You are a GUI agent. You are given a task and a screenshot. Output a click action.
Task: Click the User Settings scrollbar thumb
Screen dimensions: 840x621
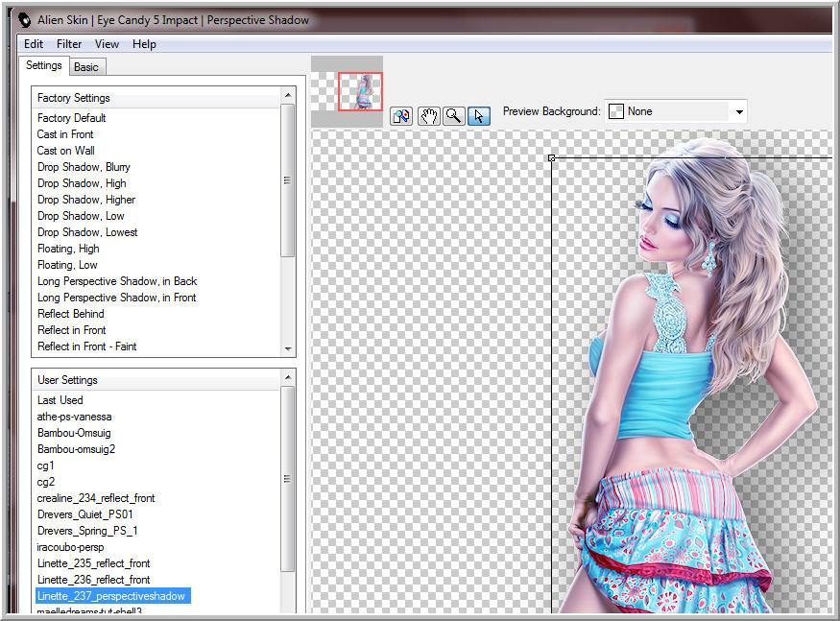click(x=288, y=479)
